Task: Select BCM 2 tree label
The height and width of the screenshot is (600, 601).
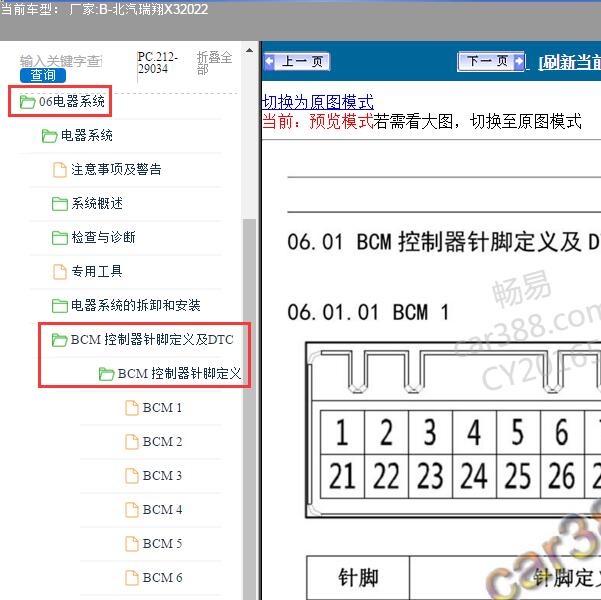Action: (163, 442)
